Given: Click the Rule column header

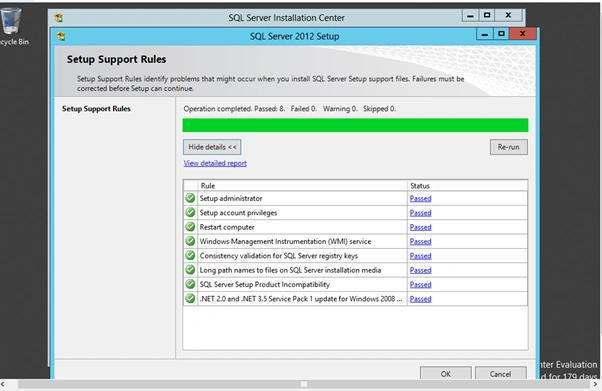Looking at the screenshot, I should coord(303,186).
